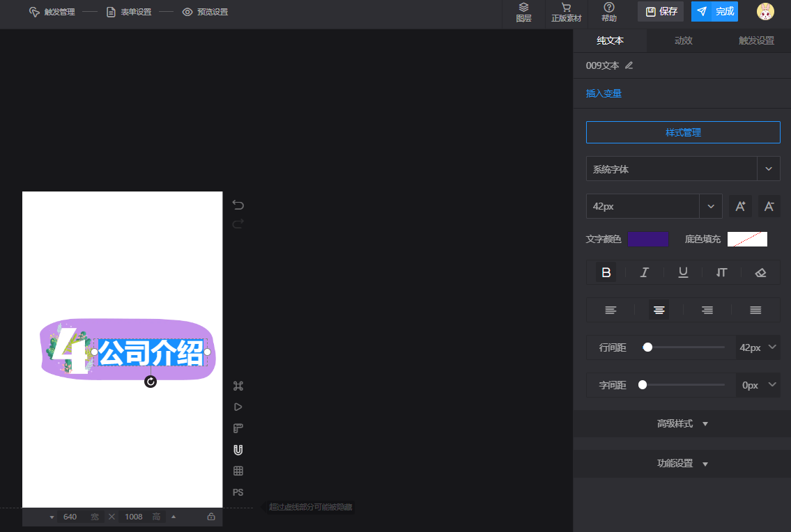
Task: Toggle the grid display icon
Action: click(x=238, y=471)
